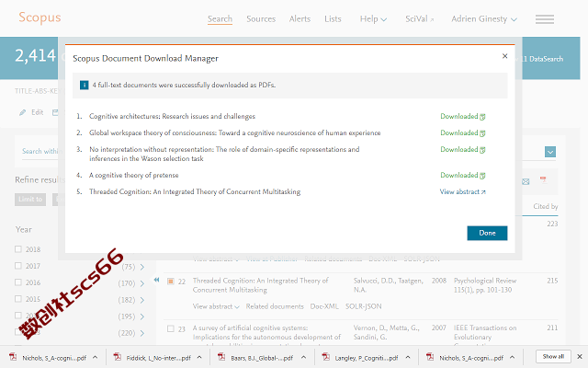Open downloaded icon for Cognitive architectures
The width and height of the screenshot is (588, 368).
click(482, 117)
